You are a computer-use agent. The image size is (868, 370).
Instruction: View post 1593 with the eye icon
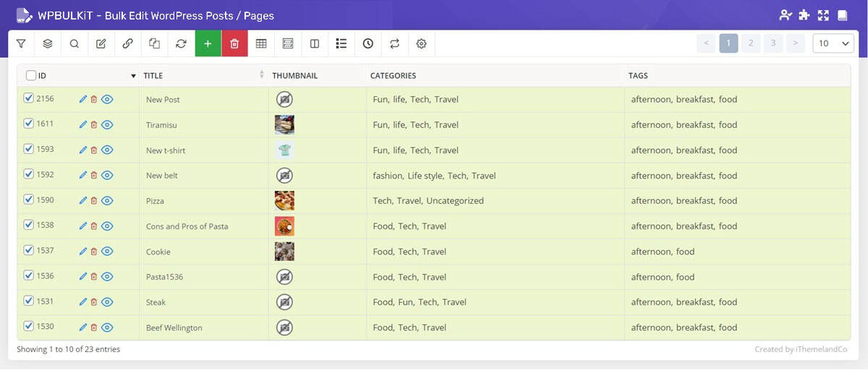tap(107, 150)
